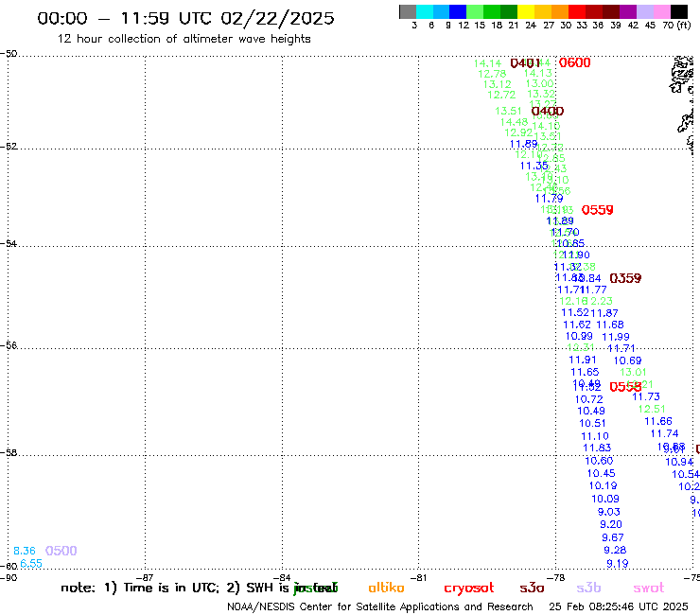Click the 10.69 wave height value
This screenshot has height=615, width=700.
[x=628, y=360]
